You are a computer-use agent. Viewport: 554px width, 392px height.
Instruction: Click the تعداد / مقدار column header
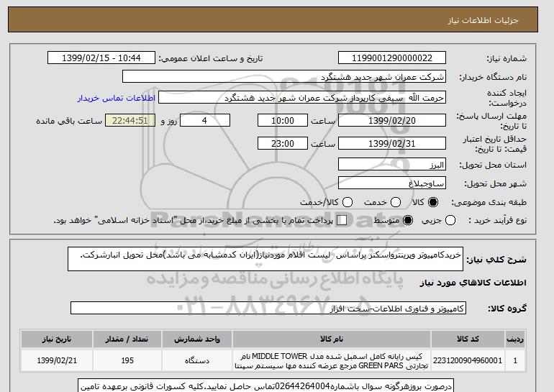[x=127, y=339]
